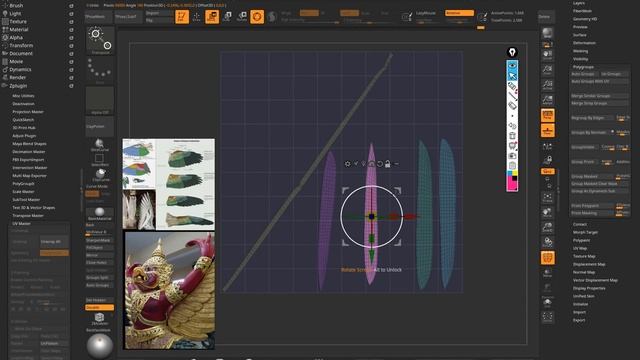Click the gizmo settings gear icon
The width and height of the screenshot is (640, 360).
[x=347, y=164]
